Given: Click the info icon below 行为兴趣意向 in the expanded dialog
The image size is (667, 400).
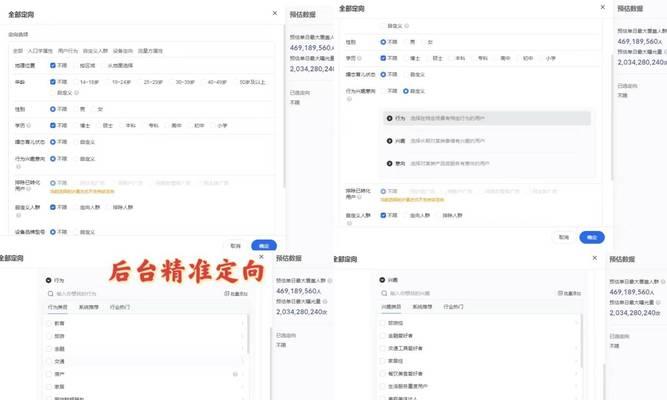Looking at the screenshot, I should click(x=349, y=99).
